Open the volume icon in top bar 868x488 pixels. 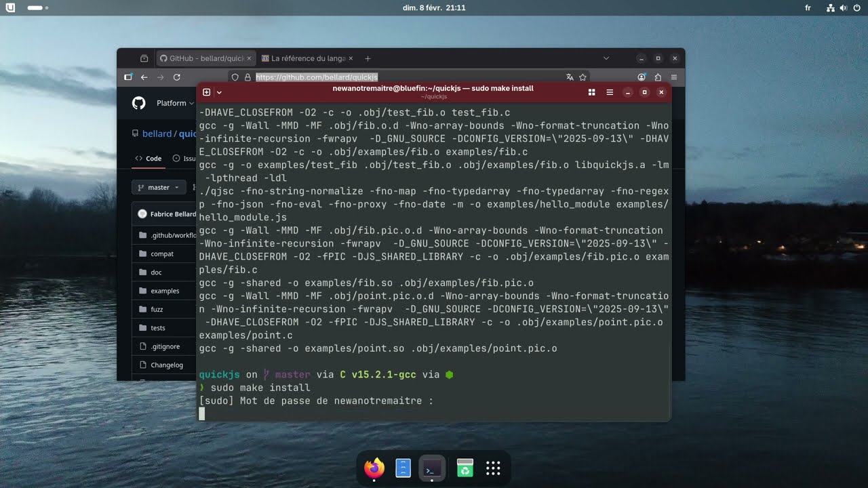coord(844,7)
